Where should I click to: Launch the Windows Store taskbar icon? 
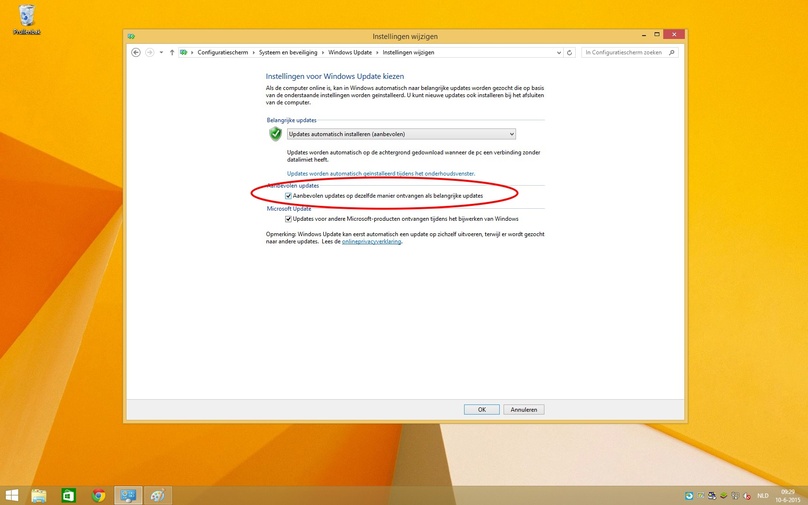coord(68,496)
